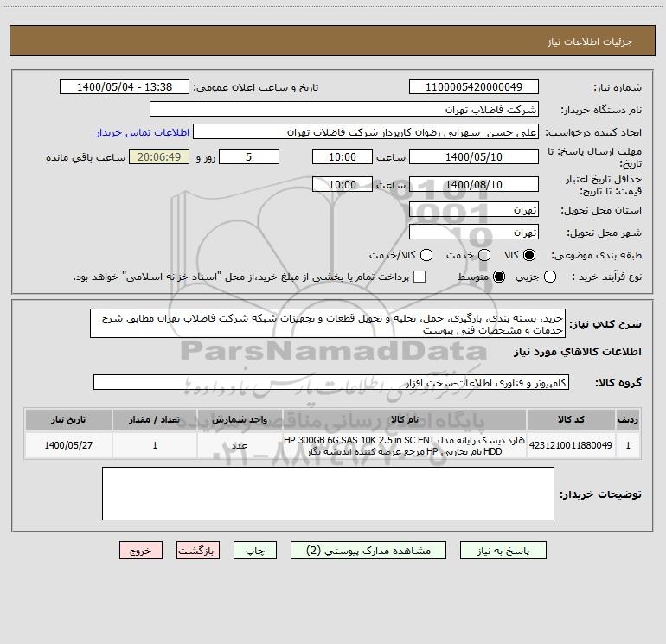
Task: Click the request creator field علی حسن سهرابی
Action: click(366, 132)
